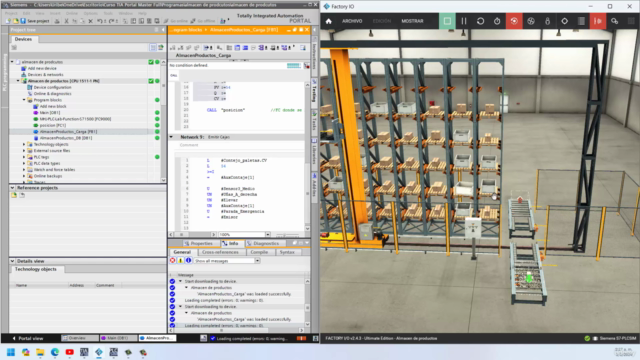The image size is (640, 360).
Task: Toggle the red error messages filter
Action: (173, 260)
